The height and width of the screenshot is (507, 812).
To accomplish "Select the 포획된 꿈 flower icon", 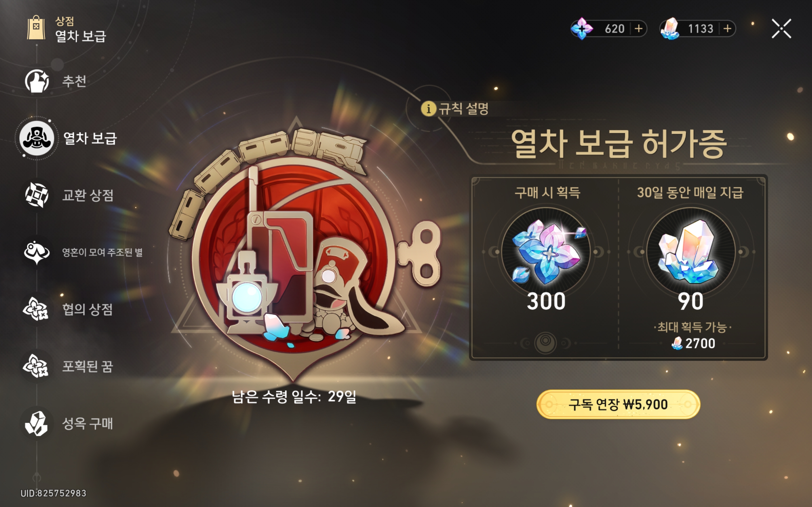I will click(36, 366).
